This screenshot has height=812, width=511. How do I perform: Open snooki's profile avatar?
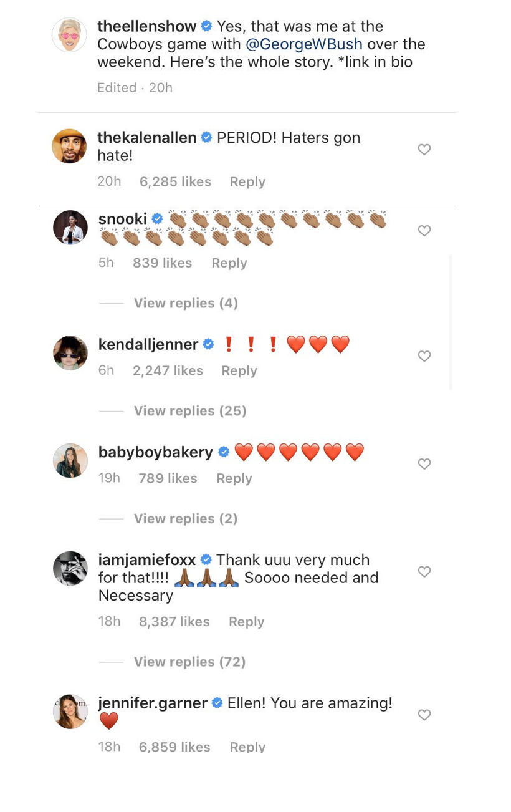click(70, 228)
